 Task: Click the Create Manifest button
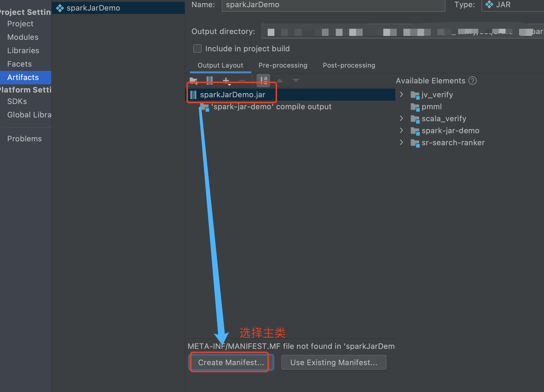click(x=231, y=362)
